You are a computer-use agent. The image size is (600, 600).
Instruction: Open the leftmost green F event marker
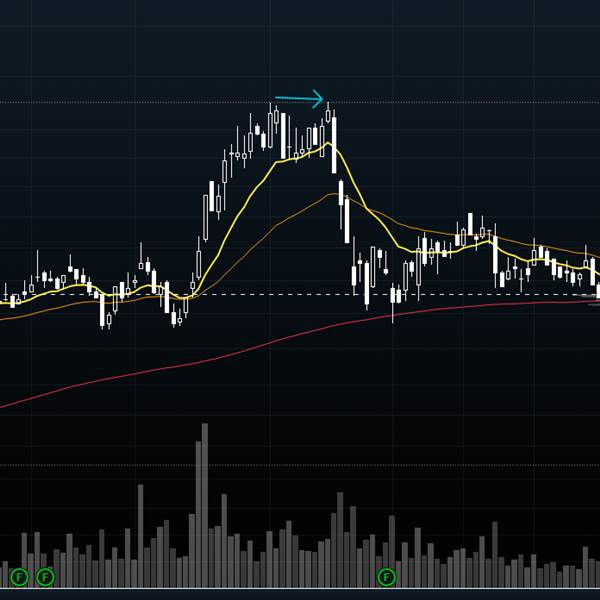click(19, 577)
